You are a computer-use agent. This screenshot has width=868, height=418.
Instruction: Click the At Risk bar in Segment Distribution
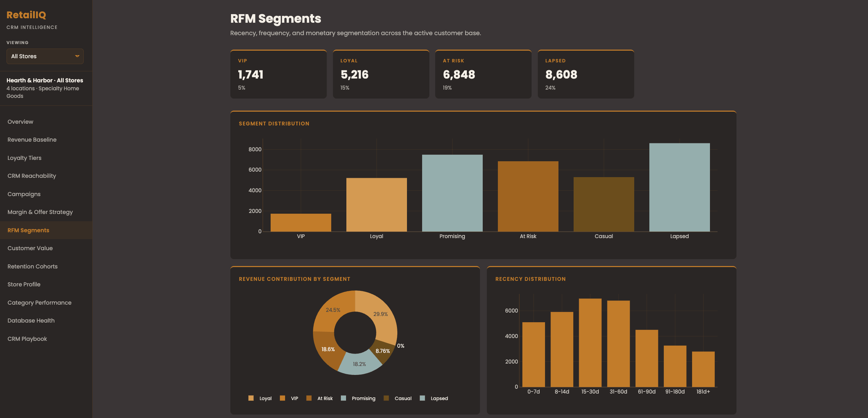coord(528,196)
